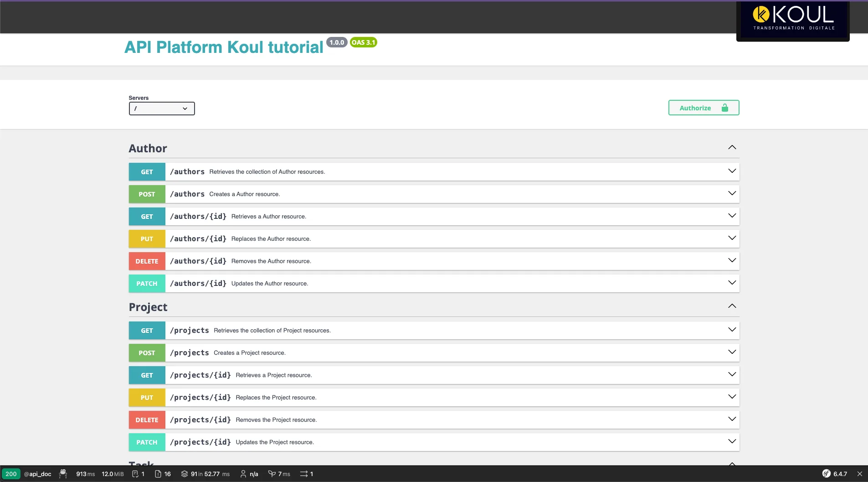This screenshot has width=868, height=482.
Task: Click 'Retrieves the collection of Project resources.' text
Action: (x=272, y=331)
